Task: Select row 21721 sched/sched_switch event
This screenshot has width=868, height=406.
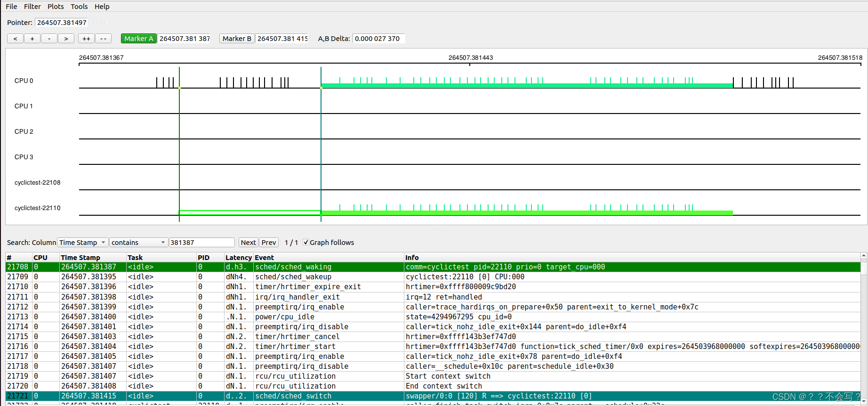Action: coord(433,396)
